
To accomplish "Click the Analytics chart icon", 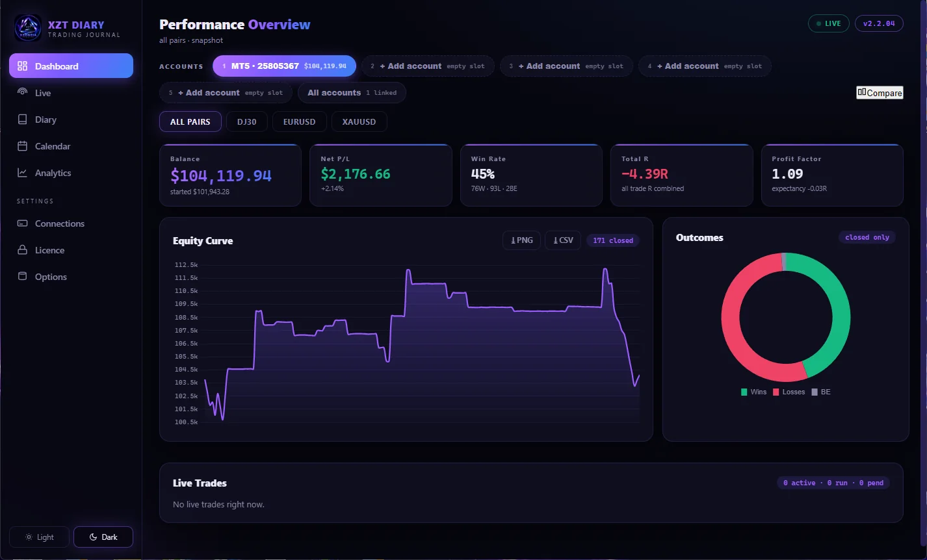I will [22, 173].
